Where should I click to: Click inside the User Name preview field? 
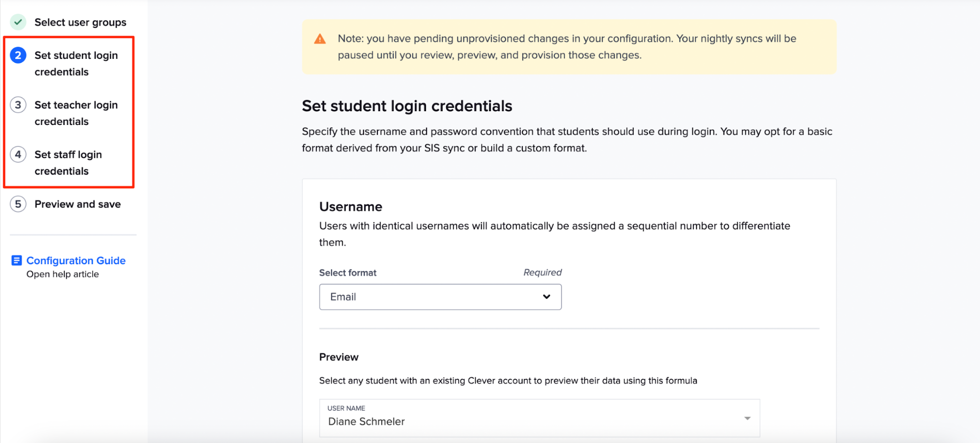coord(490,421)
